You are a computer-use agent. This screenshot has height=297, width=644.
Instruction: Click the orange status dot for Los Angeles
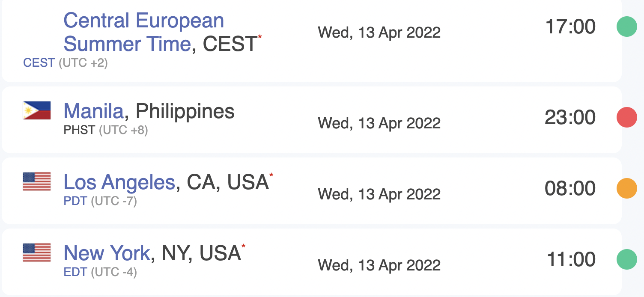[x=627, y=188]
